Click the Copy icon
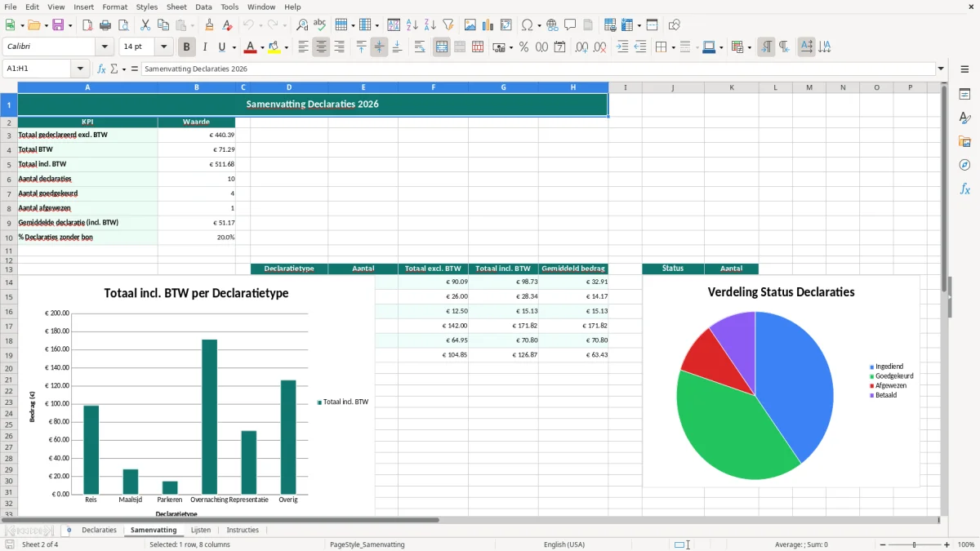Viewport: 980px width, 551px height. (x=163, y=25)
